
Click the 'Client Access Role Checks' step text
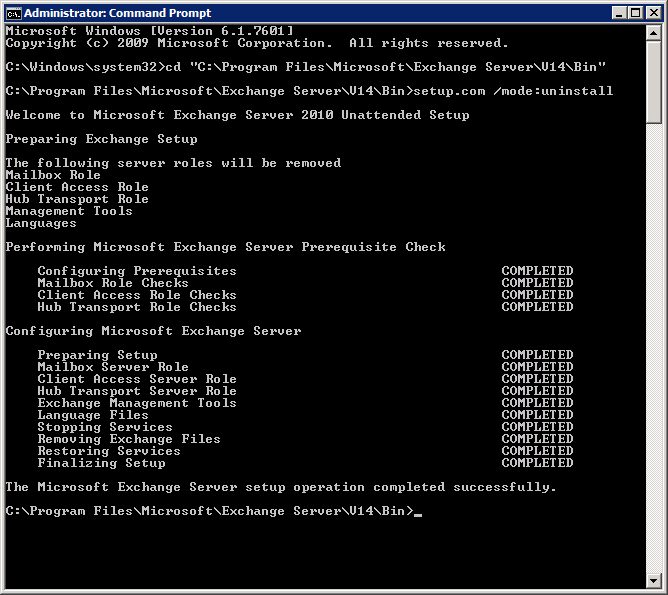coord(137,295)
